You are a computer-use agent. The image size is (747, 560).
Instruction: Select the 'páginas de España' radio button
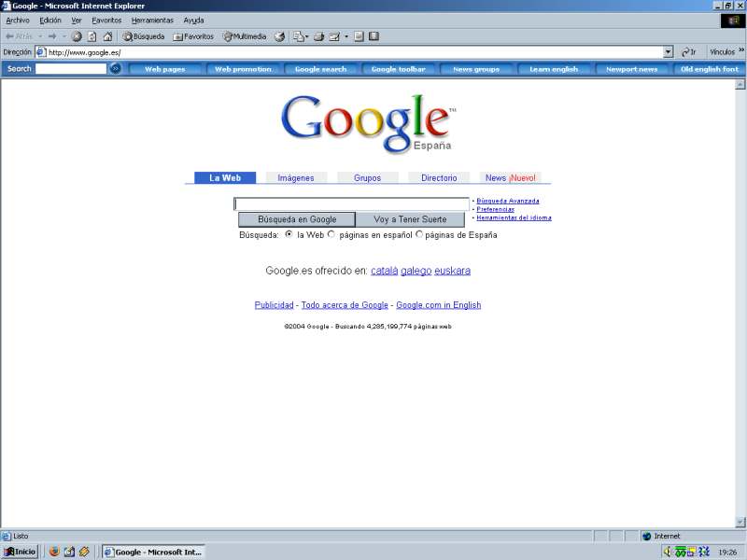pyautogui.click(x=419, y=234)
